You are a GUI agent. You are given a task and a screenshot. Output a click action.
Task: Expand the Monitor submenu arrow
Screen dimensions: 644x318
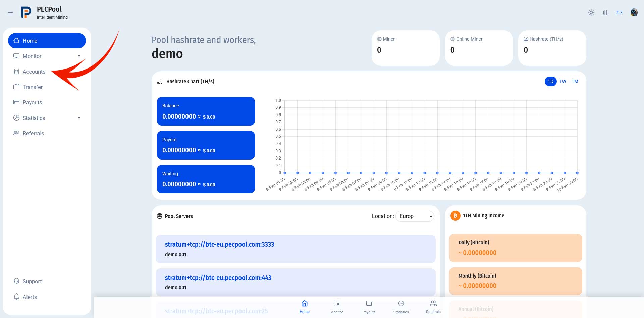[x=79, y=56]
